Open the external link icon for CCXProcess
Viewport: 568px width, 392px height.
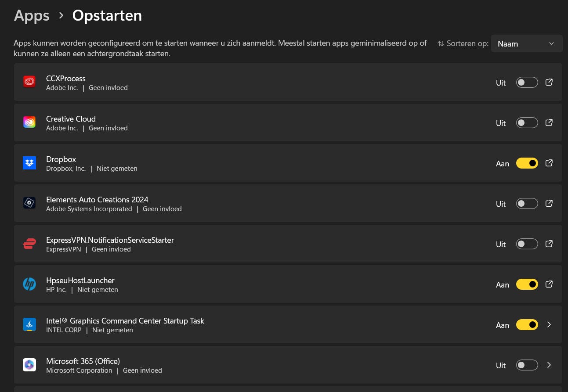[549, 82]
